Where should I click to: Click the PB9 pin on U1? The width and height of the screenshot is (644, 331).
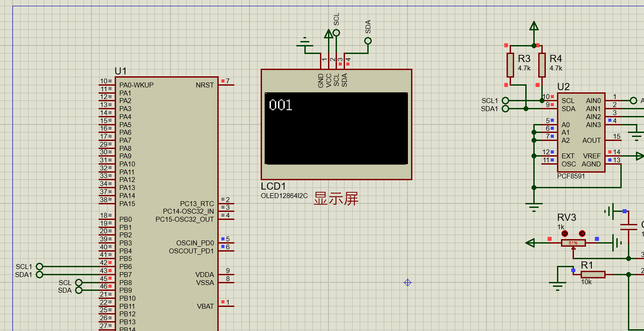125,290
